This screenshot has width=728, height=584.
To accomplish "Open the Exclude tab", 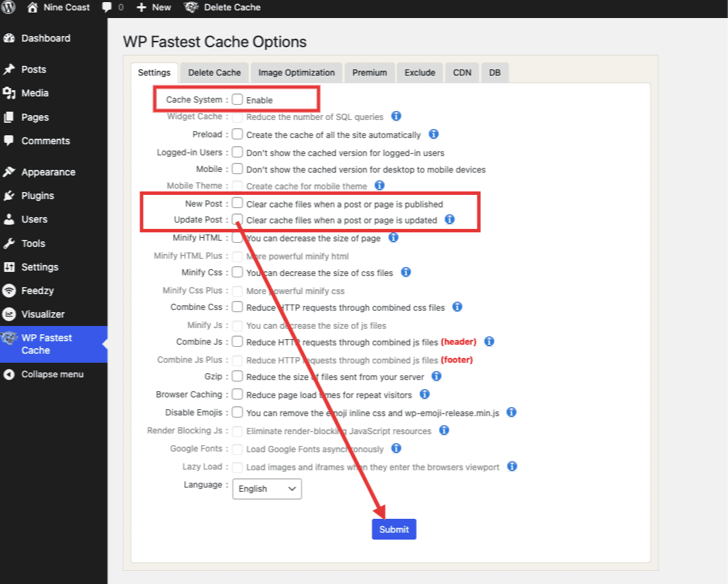I will tap(420, 73).
